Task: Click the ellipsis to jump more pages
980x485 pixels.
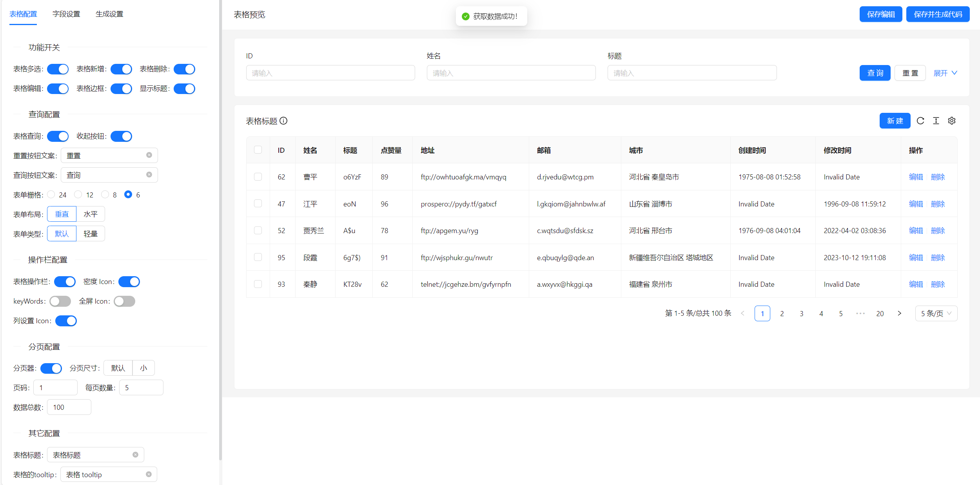Action: [x=860, y=313]
